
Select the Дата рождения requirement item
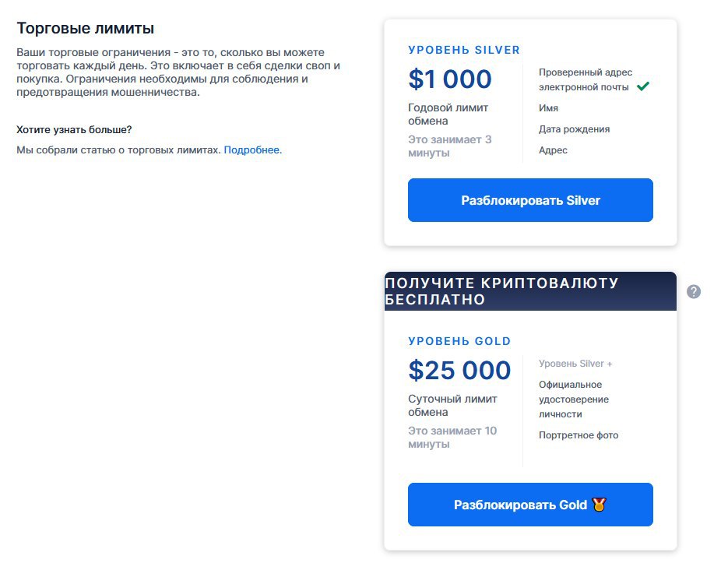575,129
